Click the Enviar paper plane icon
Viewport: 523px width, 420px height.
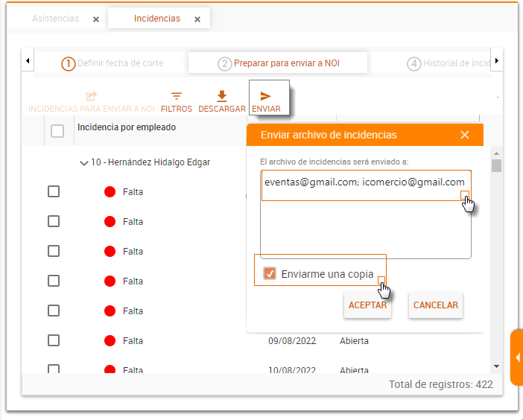265,96
